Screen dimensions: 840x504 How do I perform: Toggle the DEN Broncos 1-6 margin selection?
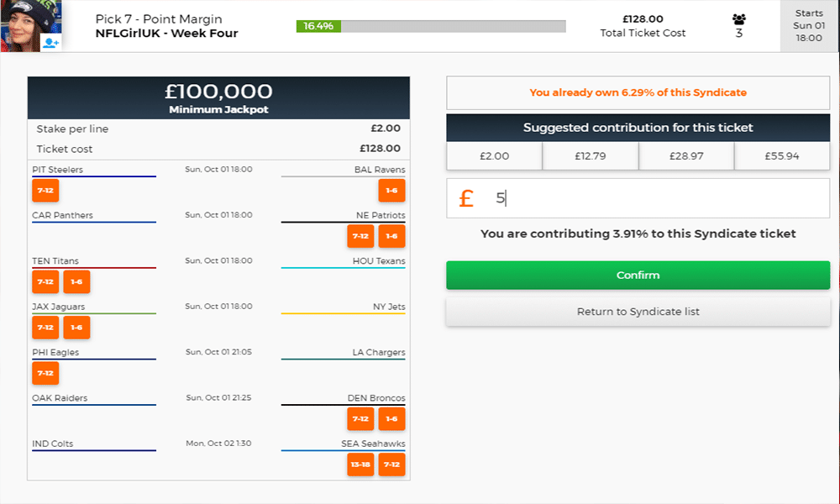tap(391, 418)
